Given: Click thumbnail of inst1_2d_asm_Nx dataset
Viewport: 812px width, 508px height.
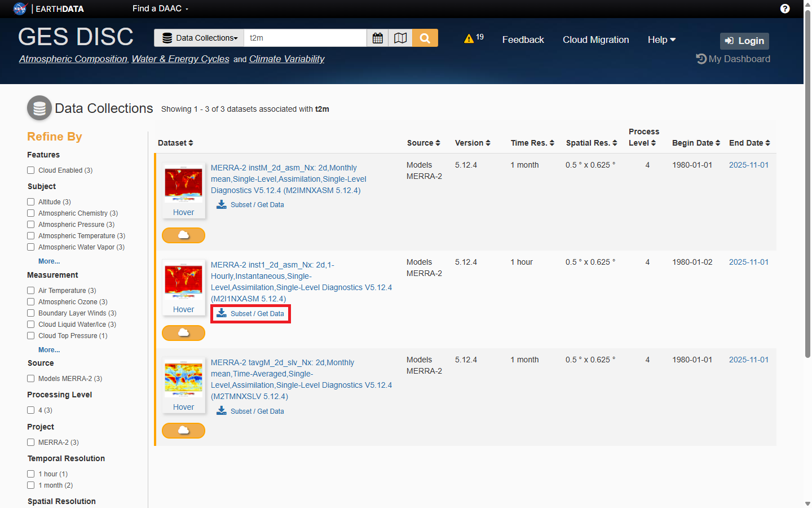Looking at the screenshot, I should (x=183, y=281).
